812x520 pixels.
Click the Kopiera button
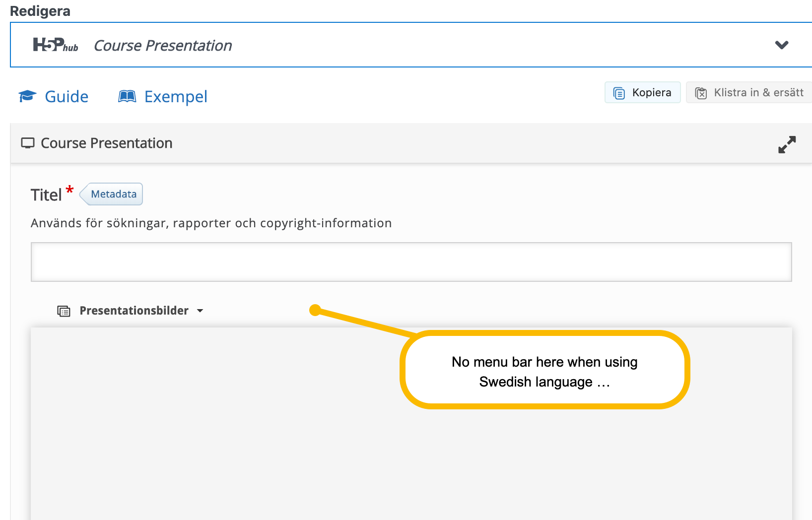[x=642, y=92]
